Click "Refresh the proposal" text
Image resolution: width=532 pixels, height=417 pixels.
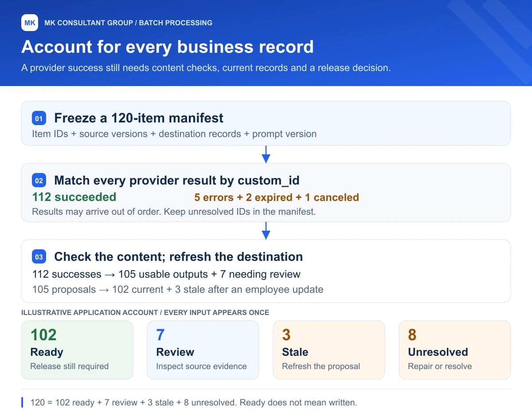click(321, 366)
